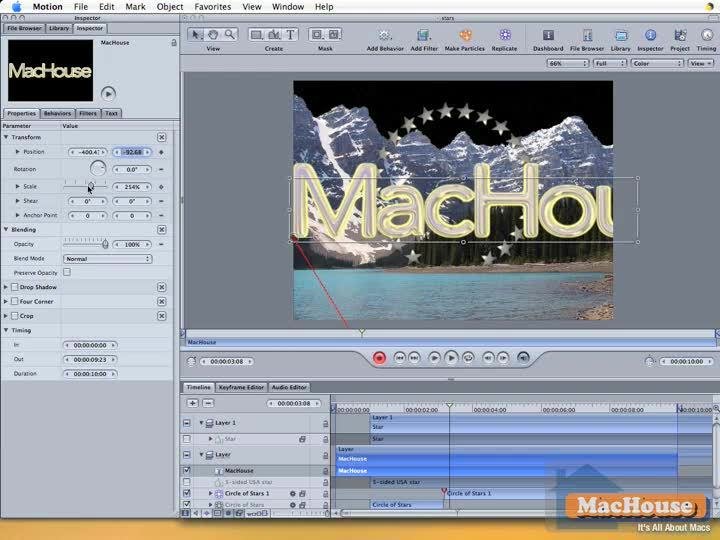Toggle lock for Layer 1
This screenshot has height=540, width=720.
pos(325,423)
